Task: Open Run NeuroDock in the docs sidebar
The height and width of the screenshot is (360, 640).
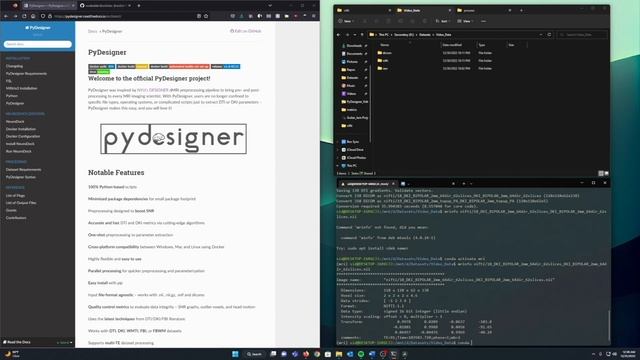Action: point(18,151)
